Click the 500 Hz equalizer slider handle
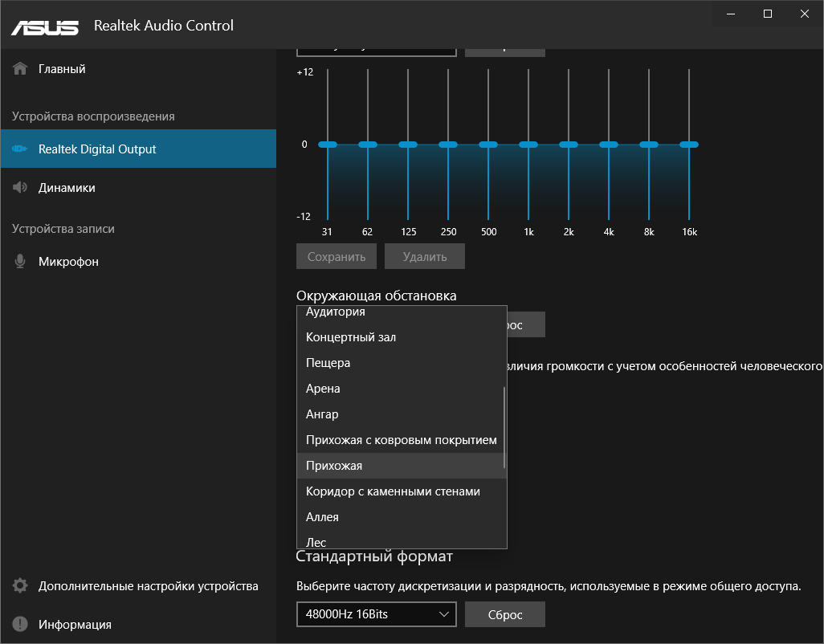The height and width of the screenshot is (644, 824). 488,145
